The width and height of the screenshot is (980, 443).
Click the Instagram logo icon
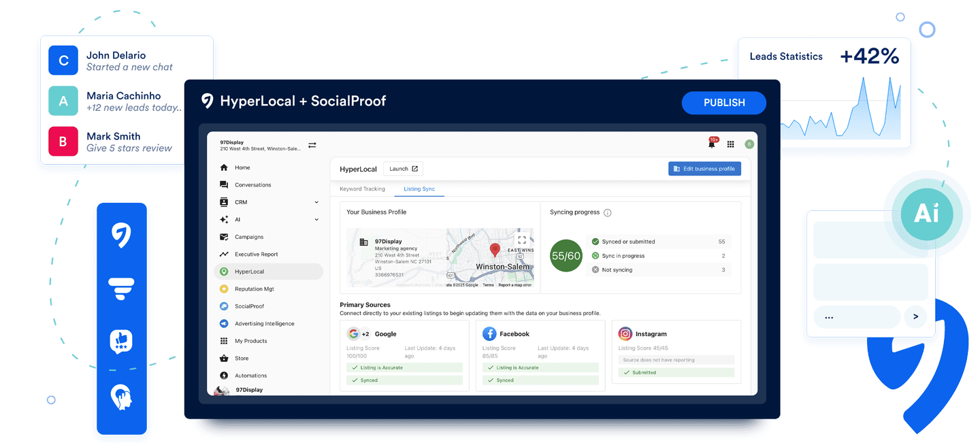[625, 334]
